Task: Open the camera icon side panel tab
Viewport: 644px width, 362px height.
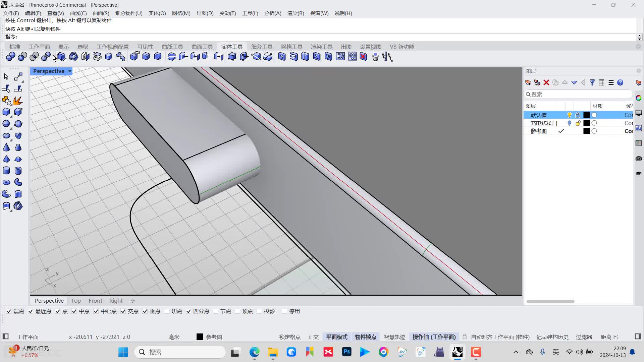Action: [639, 158]
